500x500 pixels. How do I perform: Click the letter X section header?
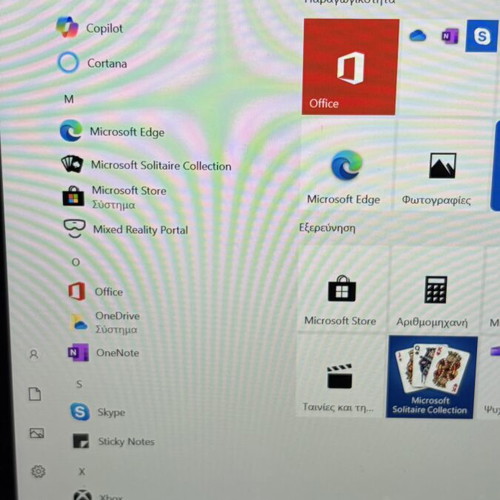point(82,471)
